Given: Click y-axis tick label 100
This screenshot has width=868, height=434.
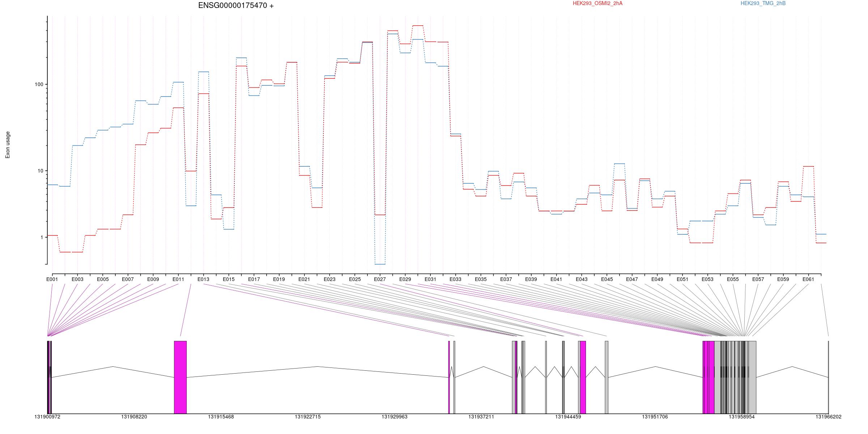Looking at the screenshot, I should [x=39, y=84].
